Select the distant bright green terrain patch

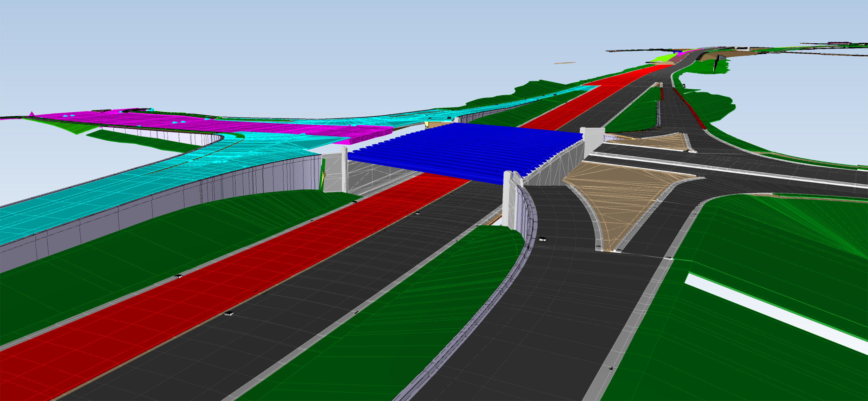(664, 58)
